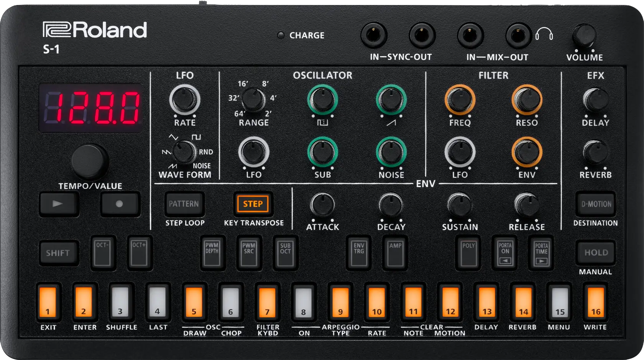644x360 pixels.
Task: Click the LFO Rate knob
Action: [x=185, y=100]
